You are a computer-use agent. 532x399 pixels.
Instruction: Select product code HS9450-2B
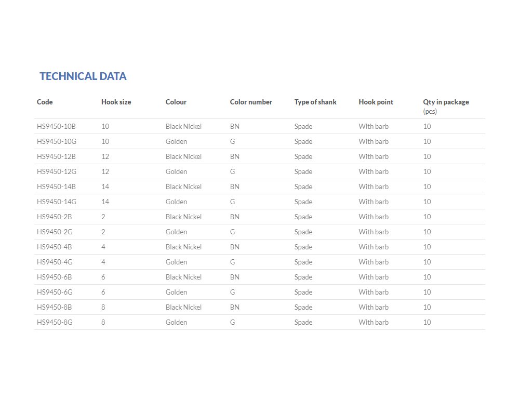click(x=55, y=217)
